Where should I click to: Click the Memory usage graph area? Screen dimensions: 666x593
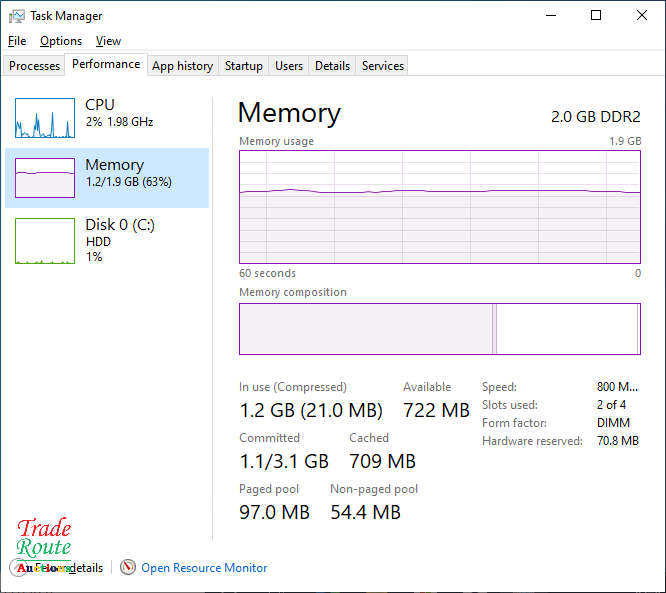pos(440,207)
